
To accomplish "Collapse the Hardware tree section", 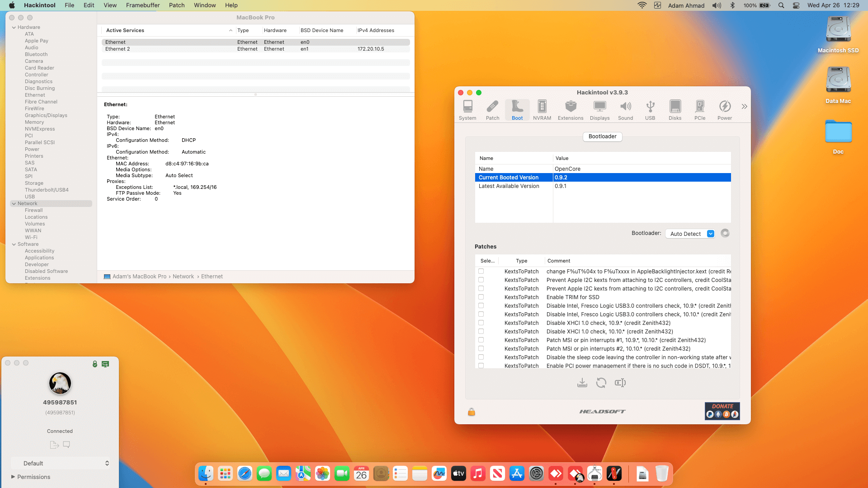I will pos(14,27).
